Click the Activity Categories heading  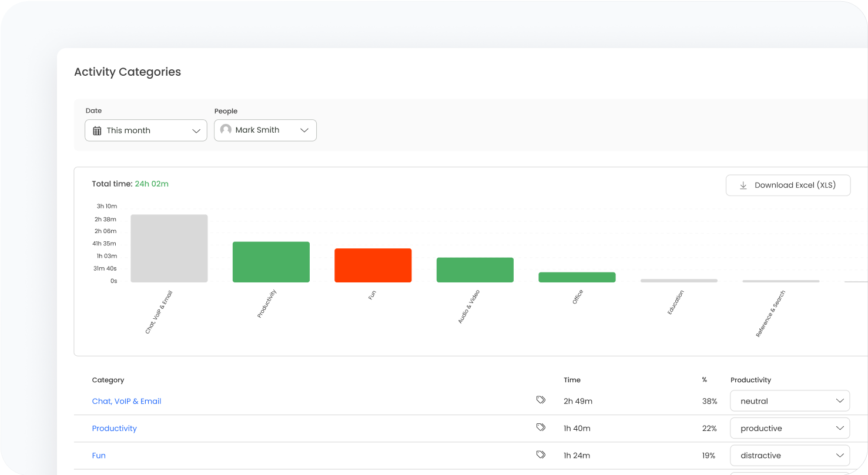point(128,72)
